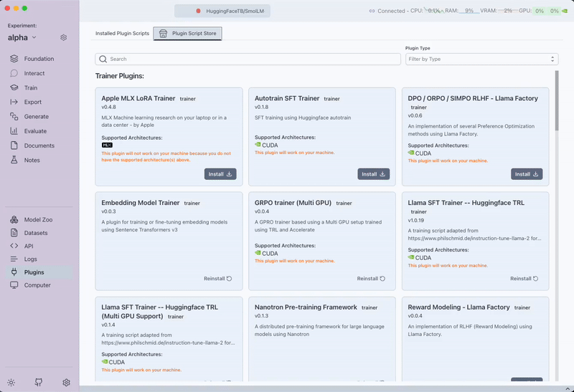This screenshot has height=392, width=574.
Task: Switch to the Installed Plugin Scripts tab
Action: [x=123, y=34]
